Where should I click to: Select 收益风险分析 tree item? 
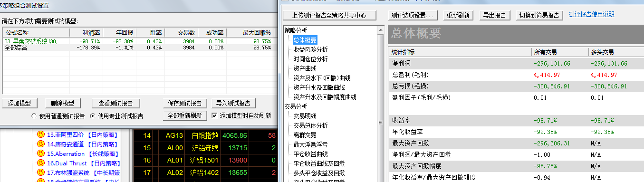(310, 49)
